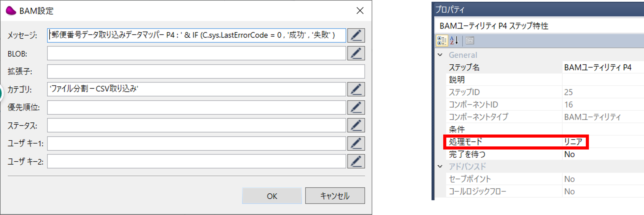The width and height of the screenshot is (644, 215).
Task: Close the BAM設定 dialog window
Action: tap(360, 11)
